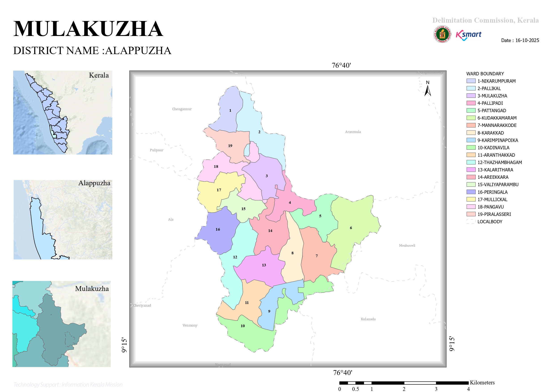Click ward number 9 on the map

(269, 311)
